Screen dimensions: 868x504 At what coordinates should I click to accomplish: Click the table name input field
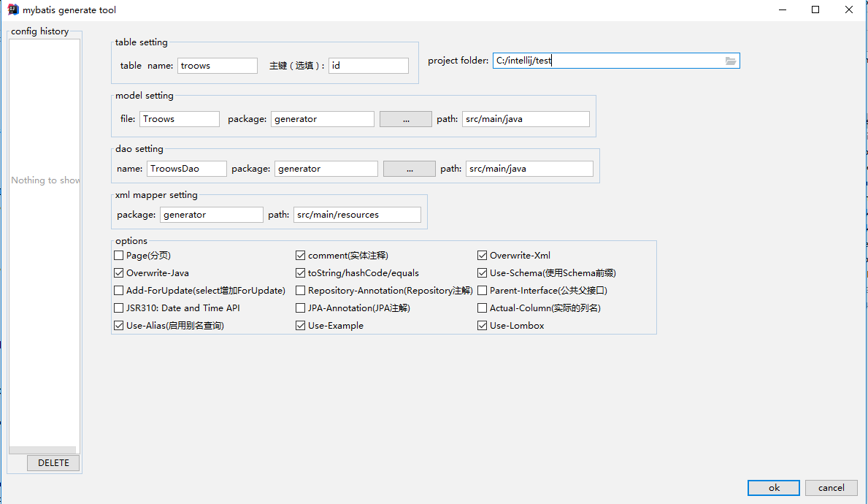point(217,66)
